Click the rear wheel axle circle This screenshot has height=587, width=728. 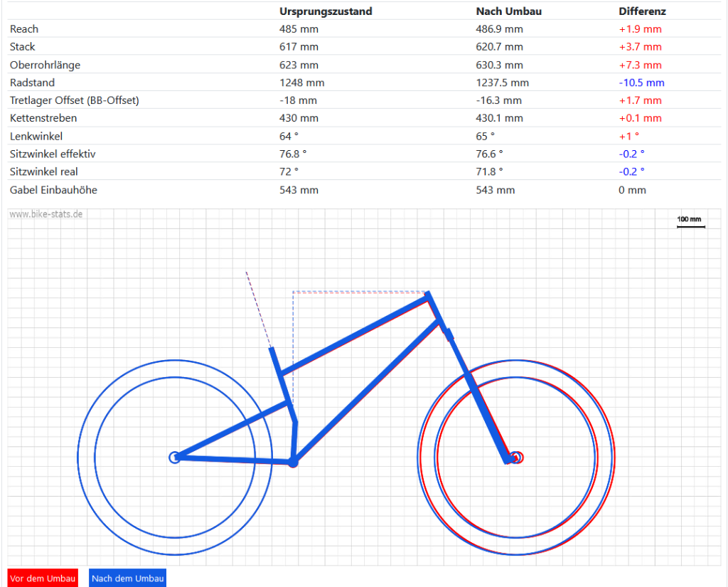coord(174,457)
